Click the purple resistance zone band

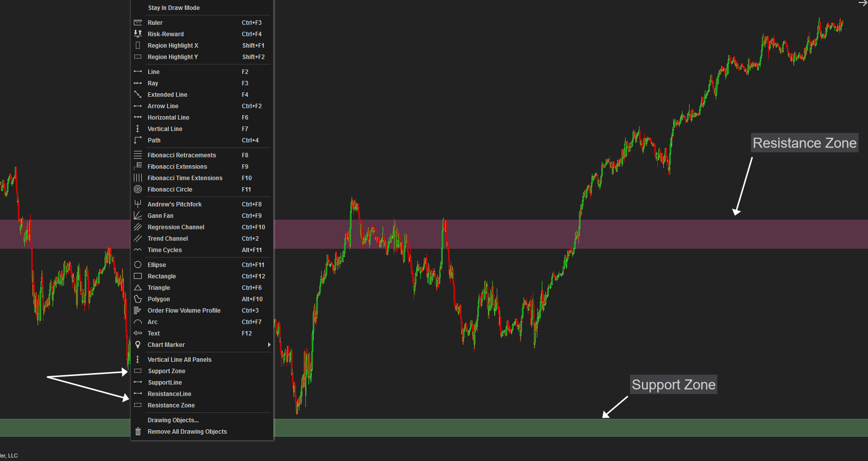tap(496, 234)
